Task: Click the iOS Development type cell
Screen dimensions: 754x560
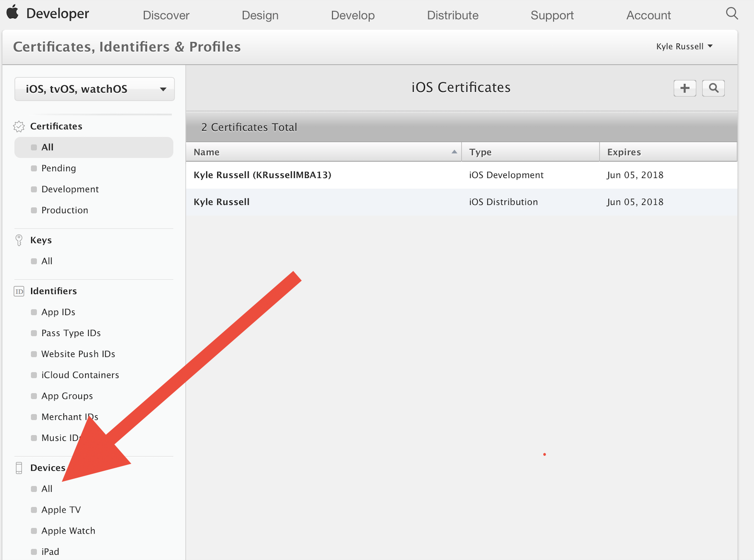Action: [x=506, y=175]
